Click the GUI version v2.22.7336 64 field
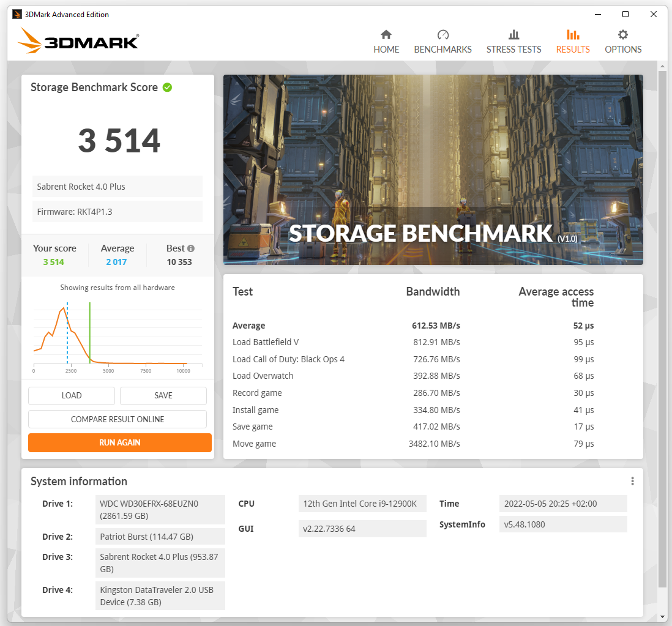Image resolution: width=672 pixels, height=626 pixels. [x=362, y=529]
